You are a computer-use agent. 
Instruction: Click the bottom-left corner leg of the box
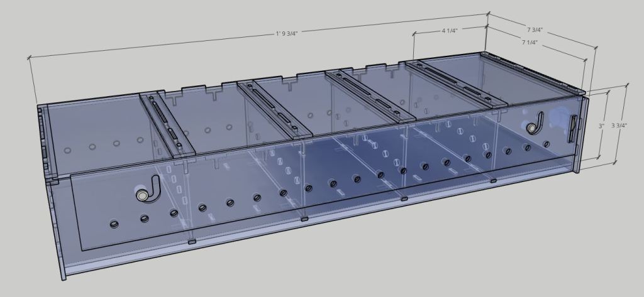pos(63,267)
